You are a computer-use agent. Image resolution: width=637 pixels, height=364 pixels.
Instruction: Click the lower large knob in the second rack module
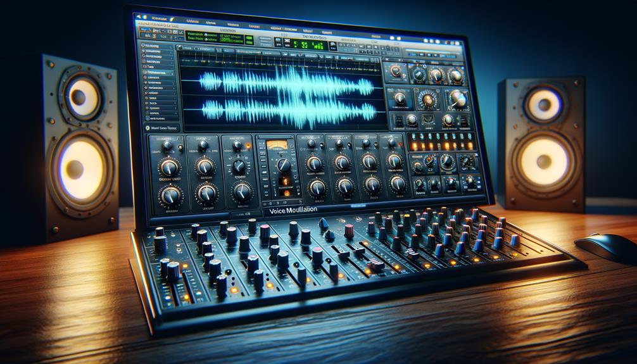click(207, 194)
